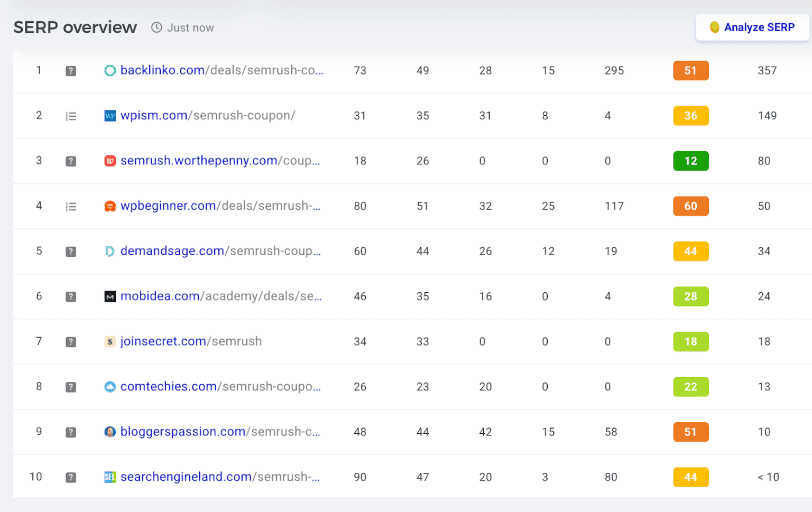Click the yellow 36 badge in wpism row
812x512 pixels.
click(x=690, y=116)
